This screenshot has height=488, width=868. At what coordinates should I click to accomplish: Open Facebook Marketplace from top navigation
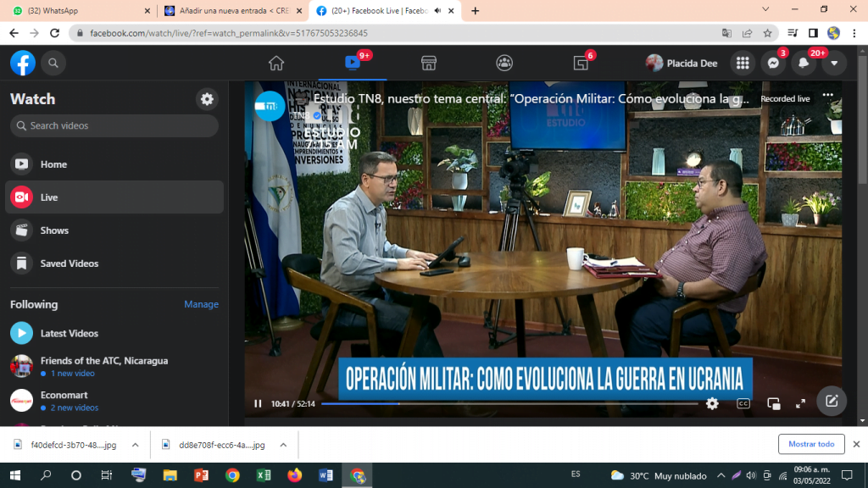pos(428,63)
